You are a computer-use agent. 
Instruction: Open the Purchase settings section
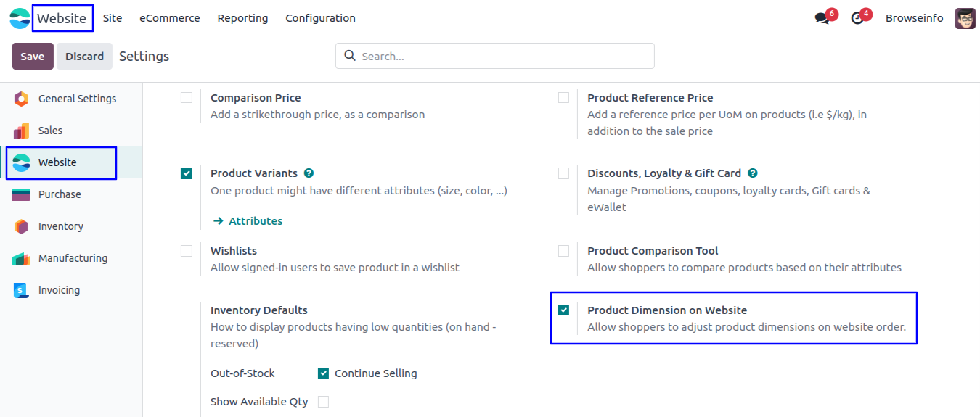[x=60, y=194]
